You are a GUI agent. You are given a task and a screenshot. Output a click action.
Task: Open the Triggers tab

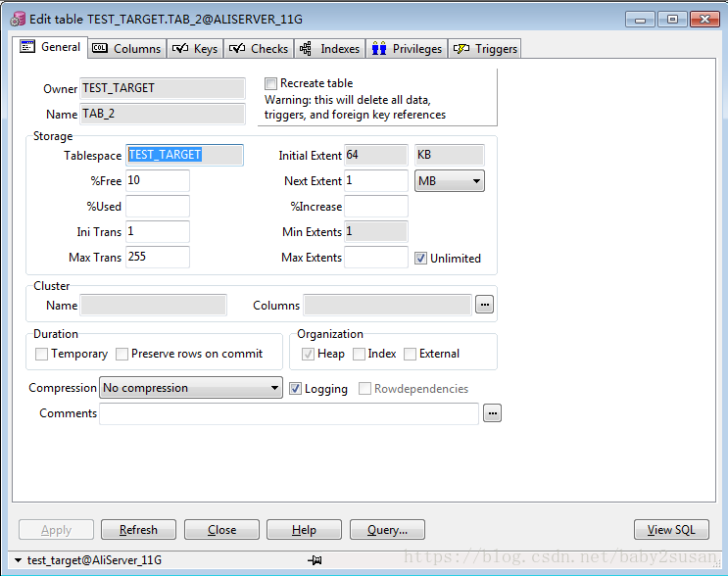point(485,48)
